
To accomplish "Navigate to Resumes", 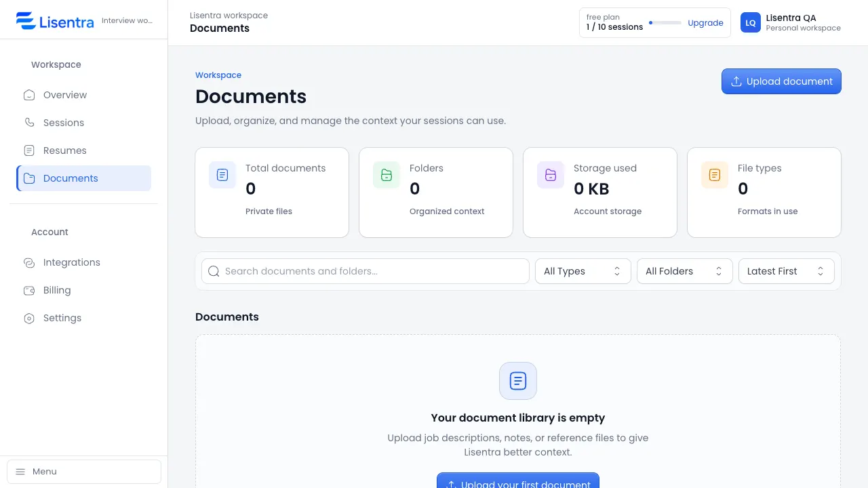I will [x=84, y=150].
